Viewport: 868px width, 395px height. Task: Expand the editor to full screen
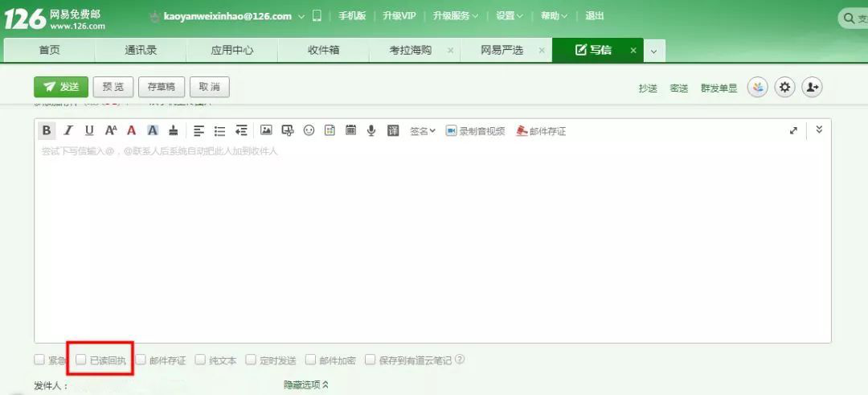point(793,130)
